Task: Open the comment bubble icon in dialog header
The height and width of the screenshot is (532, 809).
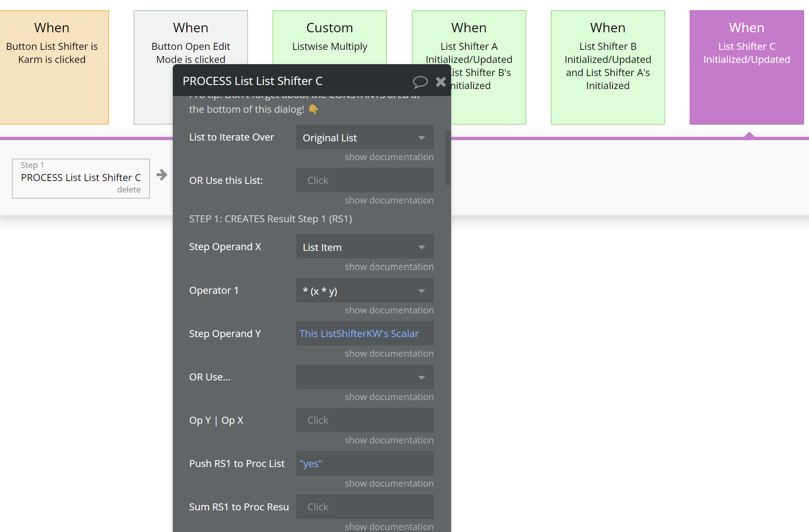Action: tap(420, 82)
